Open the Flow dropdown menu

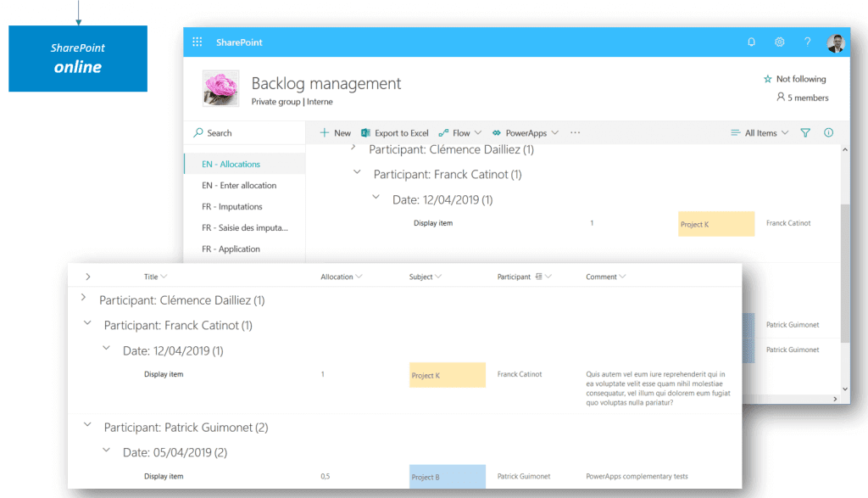[x=460, y=132]
